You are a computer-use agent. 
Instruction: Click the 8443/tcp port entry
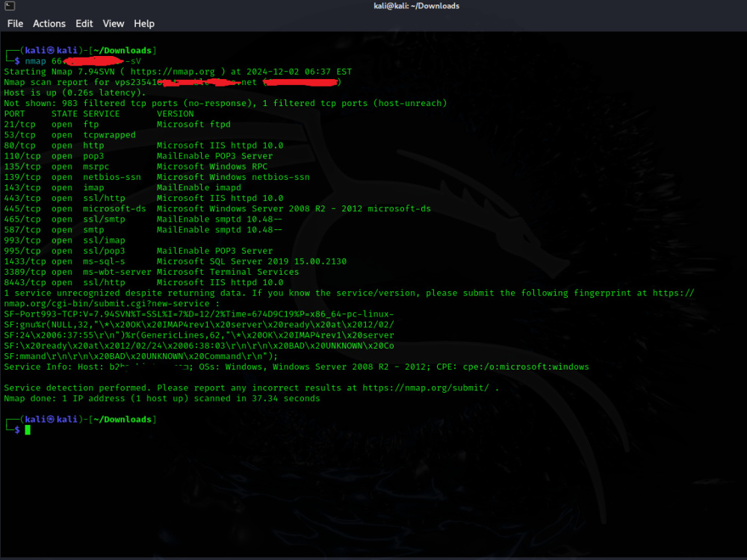point(25,282)
